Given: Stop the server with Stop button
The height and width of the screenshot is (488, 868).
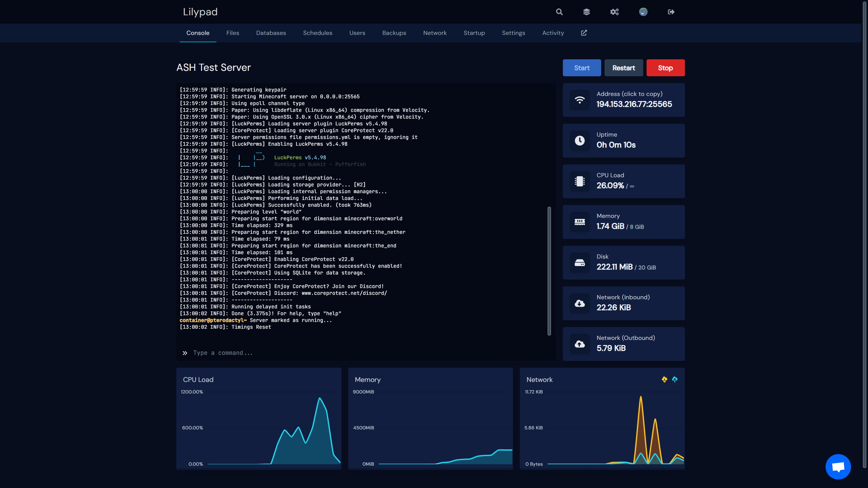Looking at the screenshot, I should tap(666, 68).
